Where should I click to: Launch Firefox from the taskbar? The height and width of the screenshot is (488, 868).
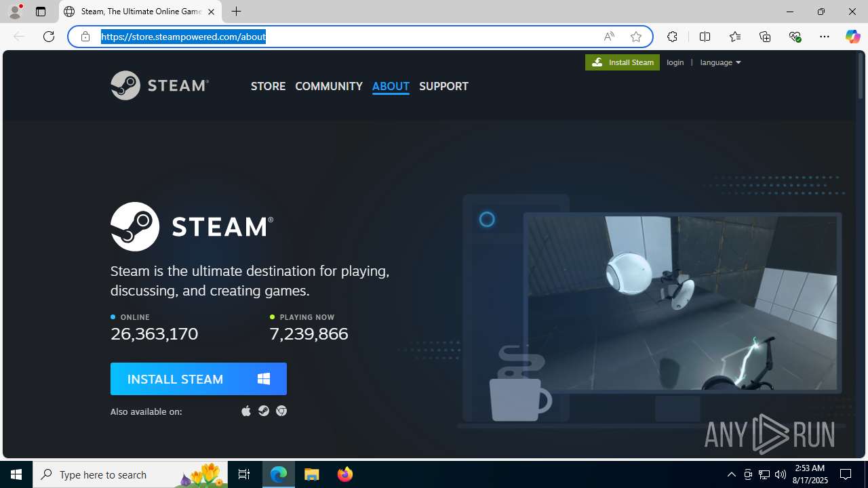pyautogui.click(x=345, y=474)
